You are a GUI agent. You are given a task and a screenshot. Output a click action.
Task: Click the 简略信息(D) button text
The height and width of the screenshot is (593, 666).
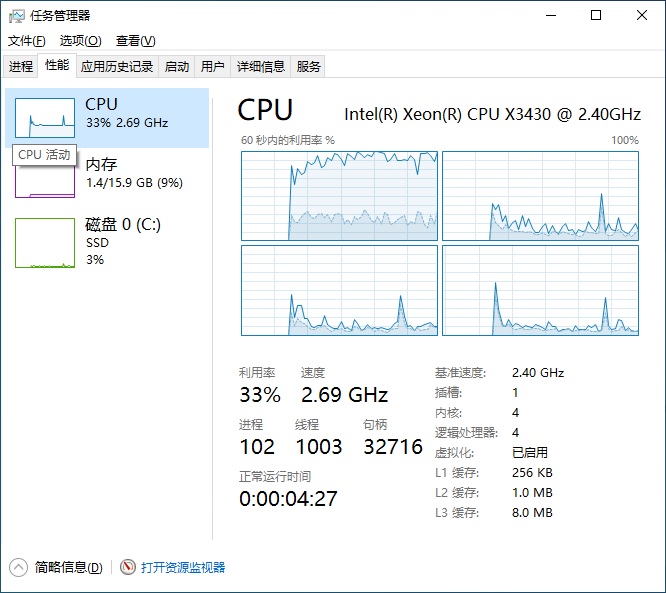point(68,567)
